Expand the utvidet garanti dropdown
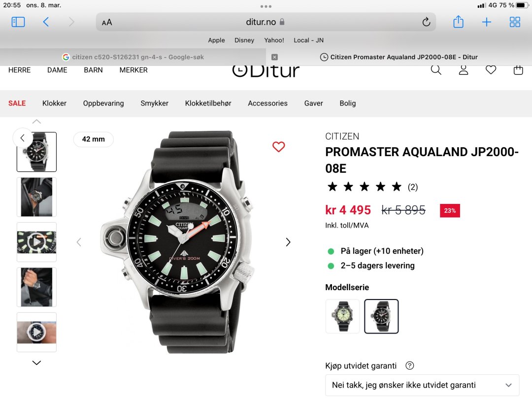 tap(422, 385)
